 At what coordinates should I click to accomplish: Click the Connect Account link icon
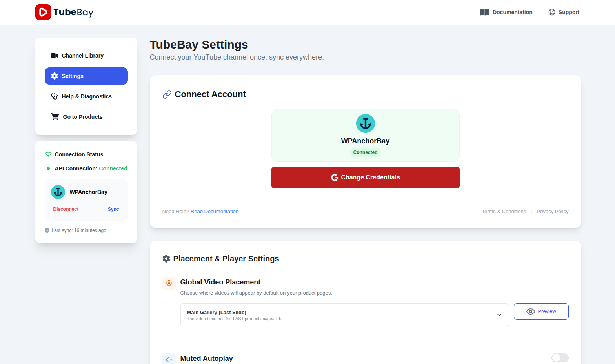[167, 94]
